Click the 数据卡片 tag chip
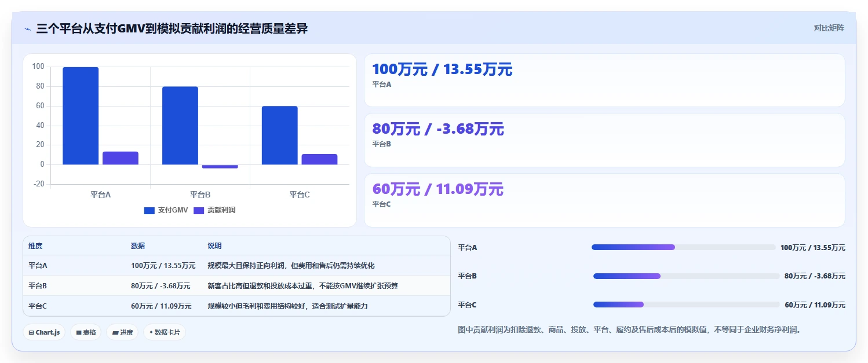The height and width of the screenshot is (363, 868). (x=165, y=332)
